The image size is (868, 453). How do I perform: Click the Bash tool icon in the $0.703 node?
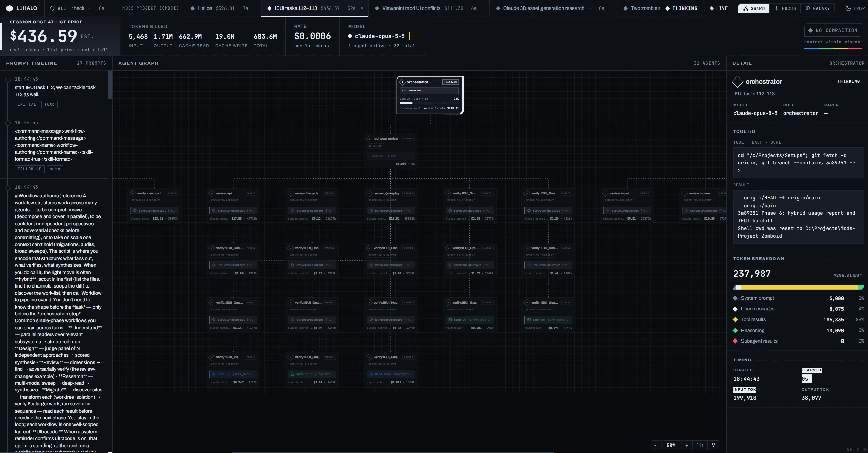coord(450,320)
